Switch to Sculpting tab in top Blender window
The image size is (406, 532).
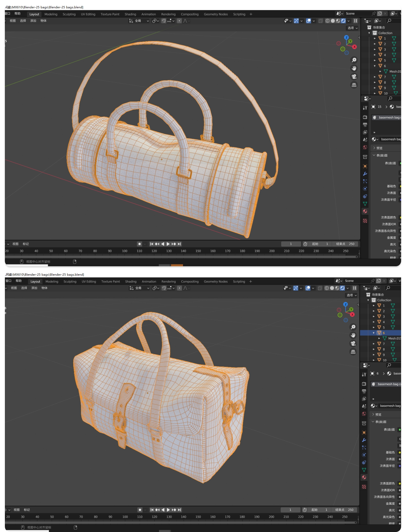click(69, 14)
